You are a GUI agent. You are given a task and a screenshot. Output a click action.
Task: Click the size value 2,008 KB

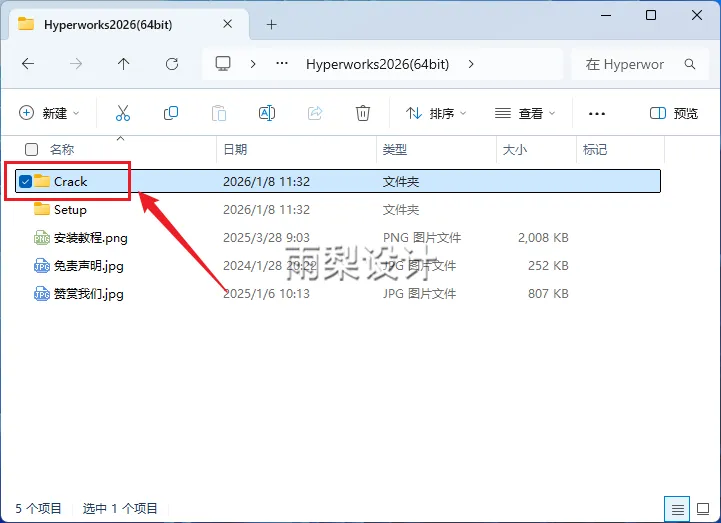(543, 238)
